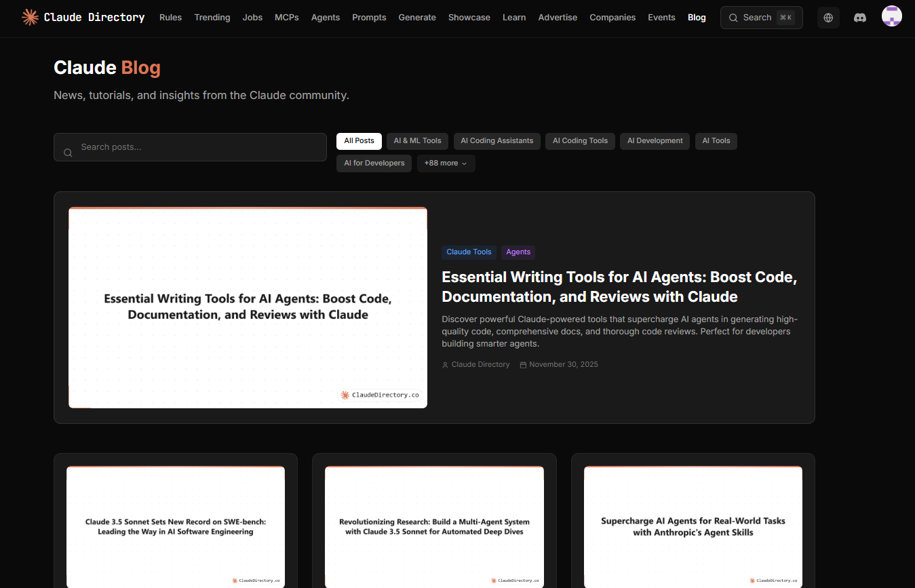Click the Claude Directory site title text

[94, 18]
